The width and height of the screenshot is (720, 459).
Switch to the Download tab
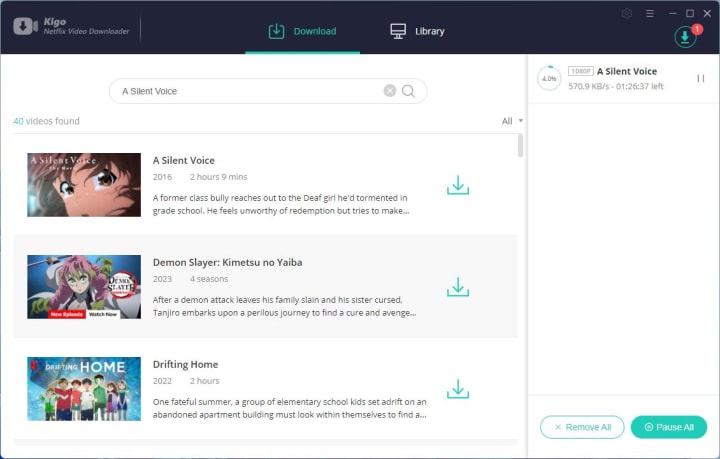(303, 31)
